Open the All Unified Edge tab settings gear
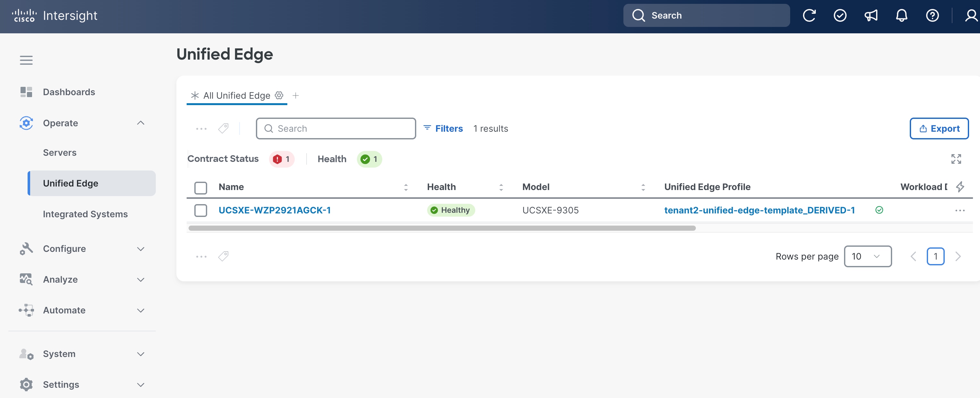The height and width of the screenshot is (398, 980). point(279,95)
